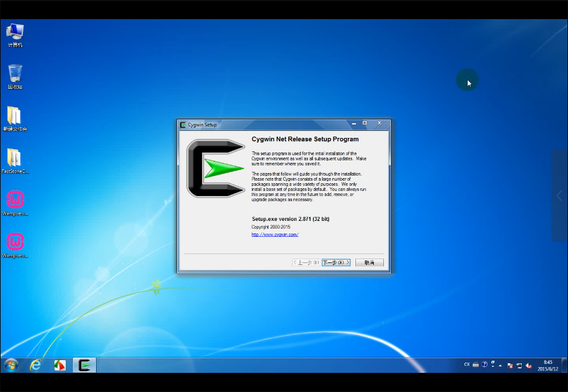Click the network tray icon
Screen dimensions: 568x392
(519, 366)
